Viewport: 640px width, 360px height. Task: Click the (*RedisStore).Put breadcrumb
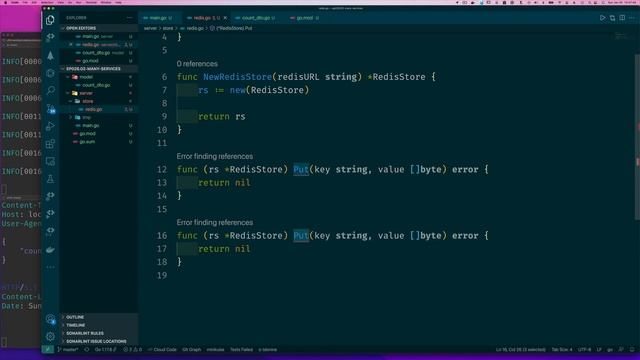[231, 29]
